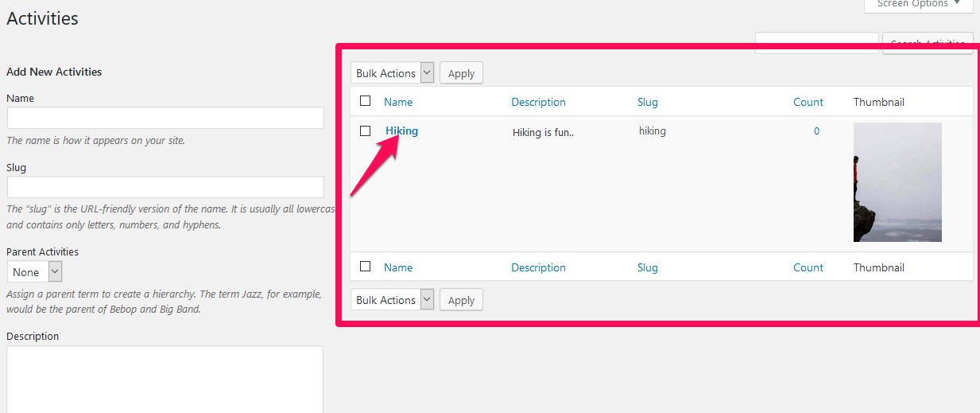980x413 pixels.
Task: Select the Hiking row checkbox
Action: (366, 131)
